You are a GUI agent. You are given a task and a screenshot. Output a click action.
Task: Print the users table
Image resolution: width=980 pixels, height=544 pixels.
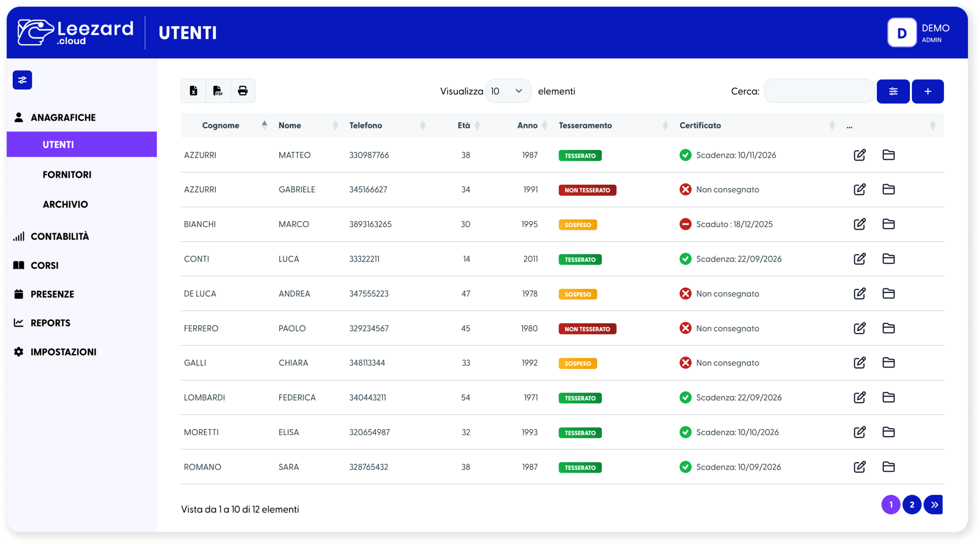click(243, 91)
